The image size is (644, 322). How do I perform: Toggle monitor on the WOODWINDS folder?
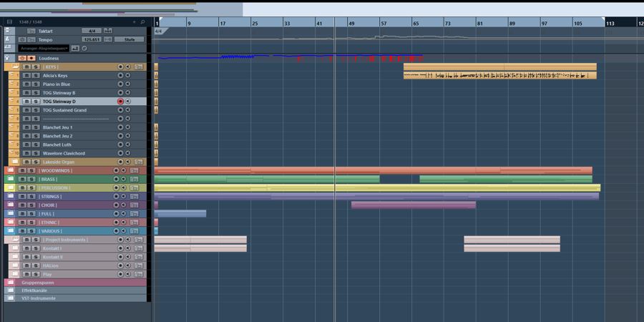point(124,171)
